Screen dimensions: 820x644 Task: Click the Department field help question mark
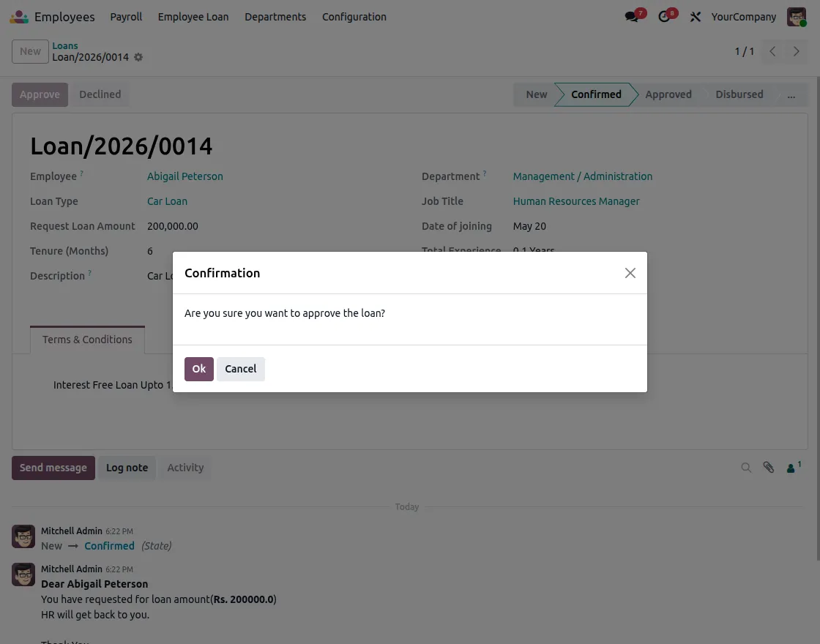(x=484, y=173)
